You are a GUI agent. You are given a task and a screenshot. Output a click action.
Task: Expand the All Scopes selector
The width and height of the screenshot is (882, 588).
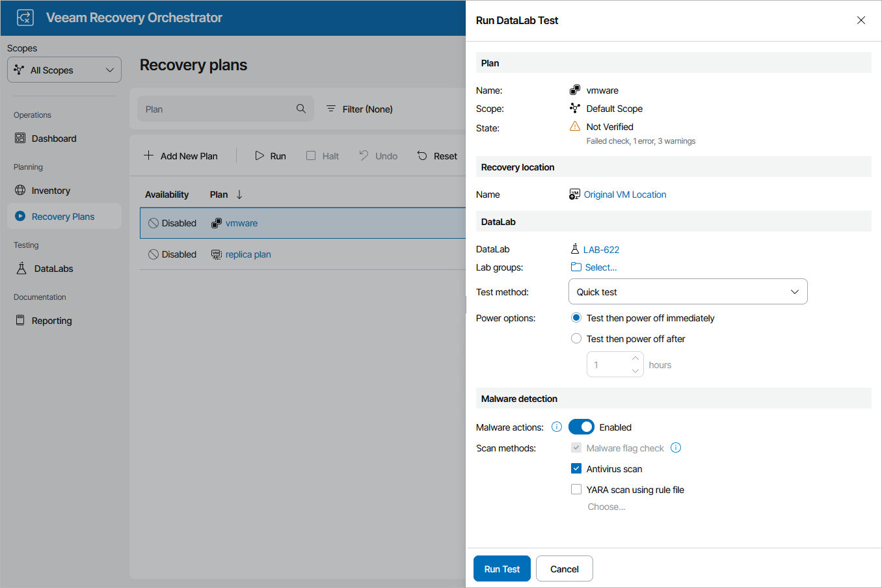(x=64, y=70)
